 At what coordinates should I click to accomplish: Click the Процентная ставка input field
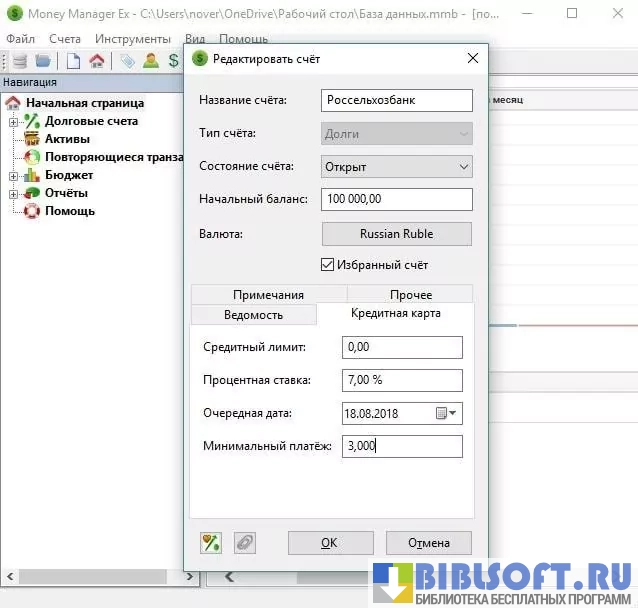click(402, 380)
